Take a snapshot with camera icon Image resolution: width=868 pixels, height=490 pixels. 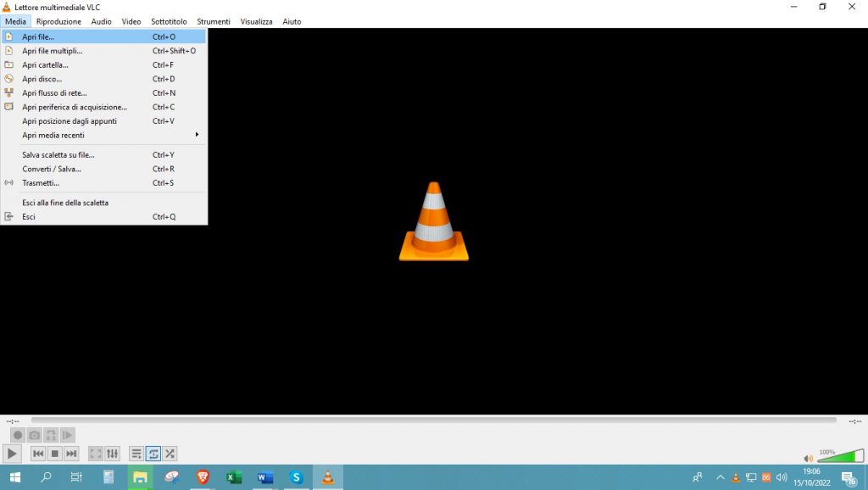pos(34,435)
